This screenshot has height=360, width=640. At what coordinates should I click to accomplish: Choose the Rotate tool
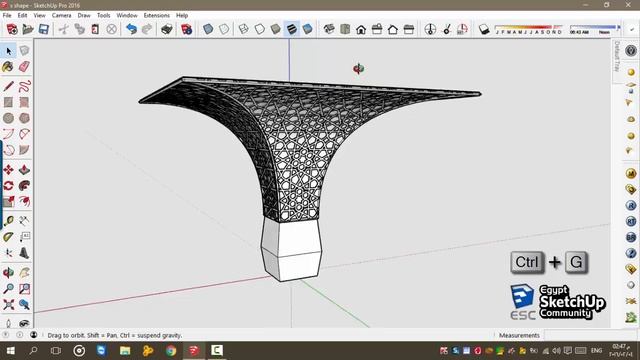[x=8, y=185]
